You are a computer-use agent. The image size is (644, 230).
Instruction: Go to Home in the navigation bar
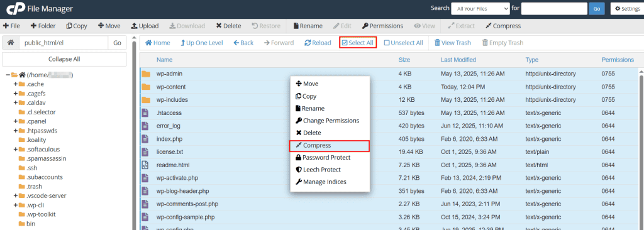(x=157, y=43)
